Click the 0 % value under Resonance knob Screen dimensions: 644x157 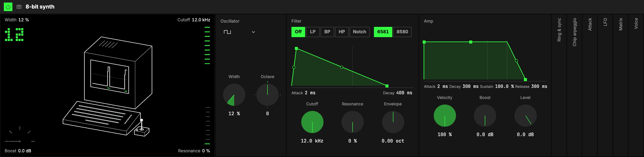point(352,141)
